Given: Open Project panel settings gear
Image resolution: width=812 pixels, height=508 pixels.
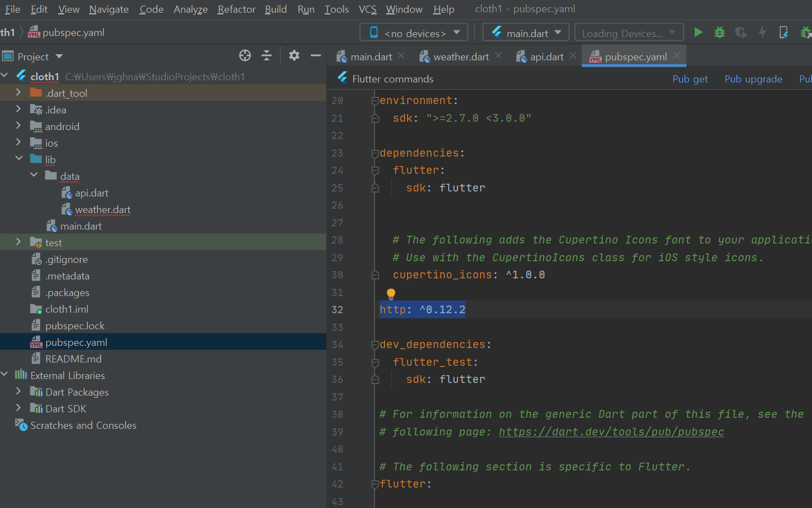Looking at the screenshot, I should point(294,55).
